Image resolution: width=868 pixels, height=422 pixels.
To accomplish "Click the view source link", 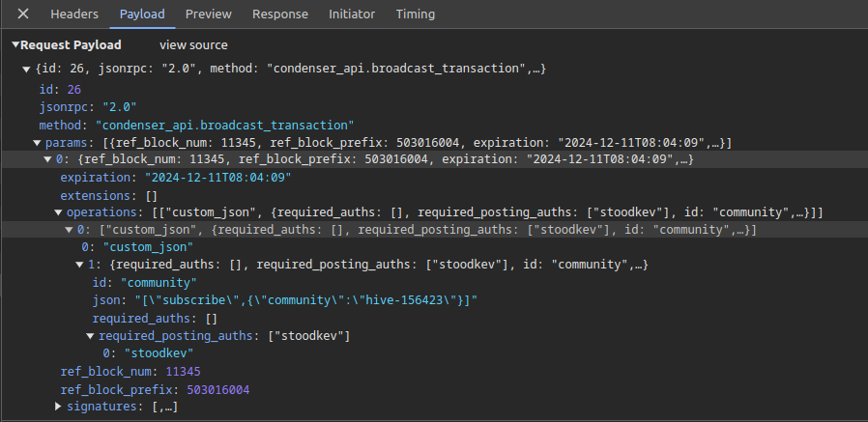I will tap(193, 45).
